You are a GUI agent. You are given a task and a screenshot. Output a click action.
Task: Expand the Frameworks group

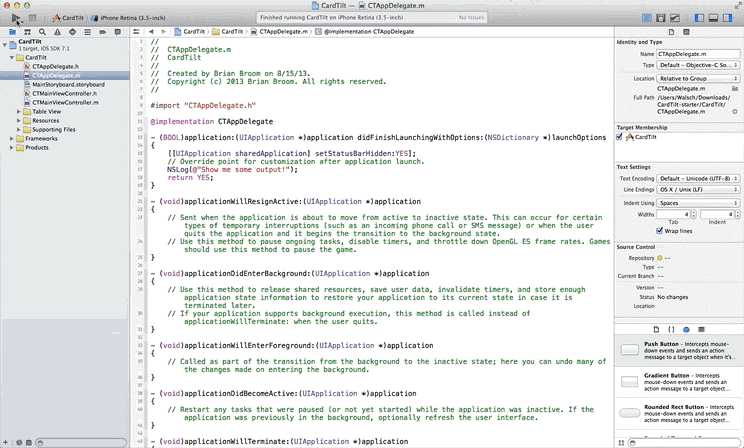12,139
